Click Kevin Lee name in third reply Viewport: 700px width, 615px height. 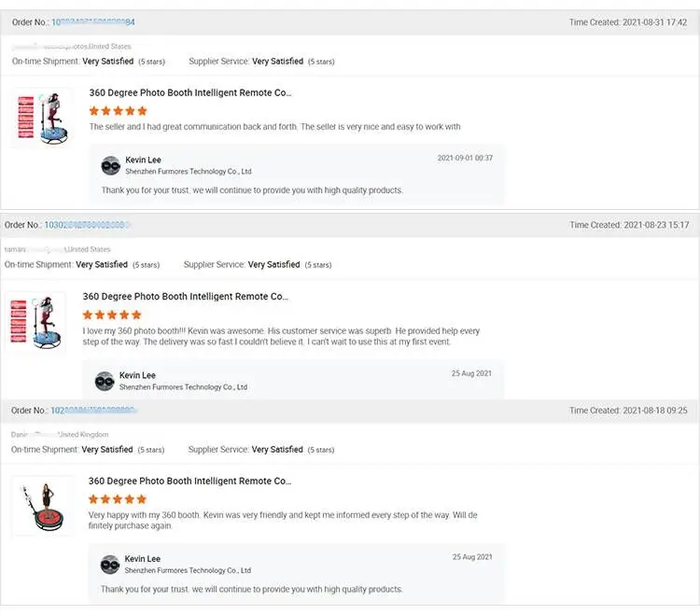pos(143,559)
